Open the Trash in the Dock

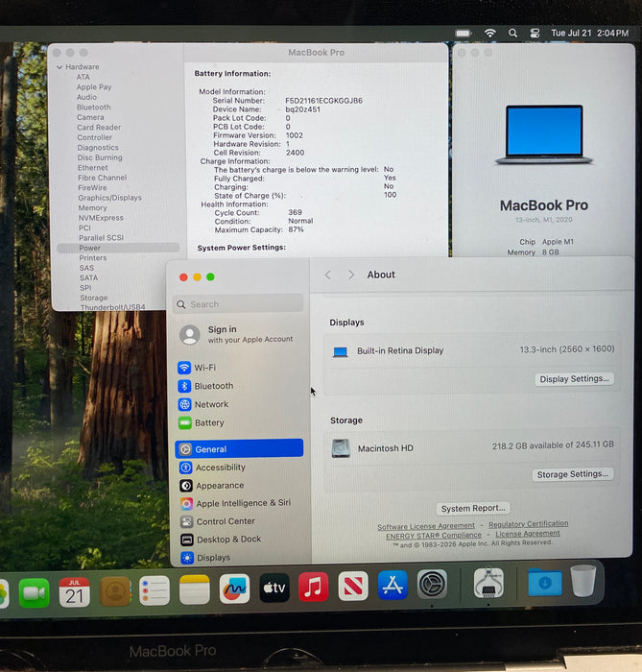583,581
